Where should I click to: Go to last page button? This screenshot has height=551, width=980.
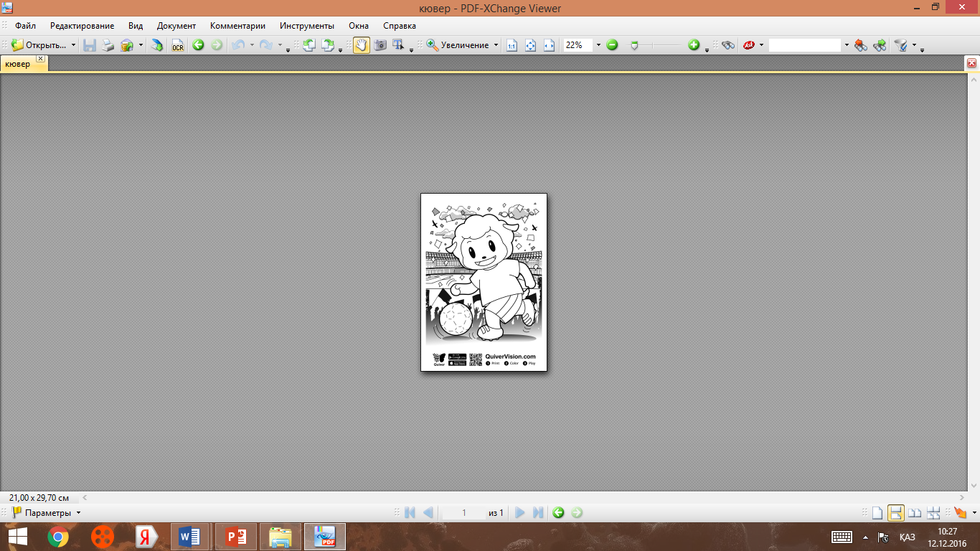[x=538, y=513]
